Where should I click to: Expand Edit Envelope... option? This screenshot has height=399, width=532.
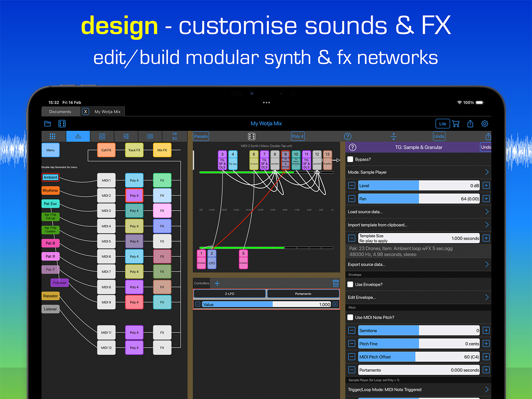[417, 297]
